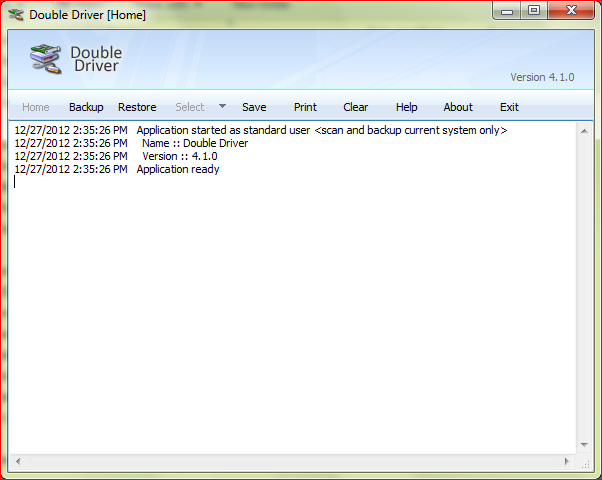
Task: Close the Double Driver window
Action: point(571,11)
